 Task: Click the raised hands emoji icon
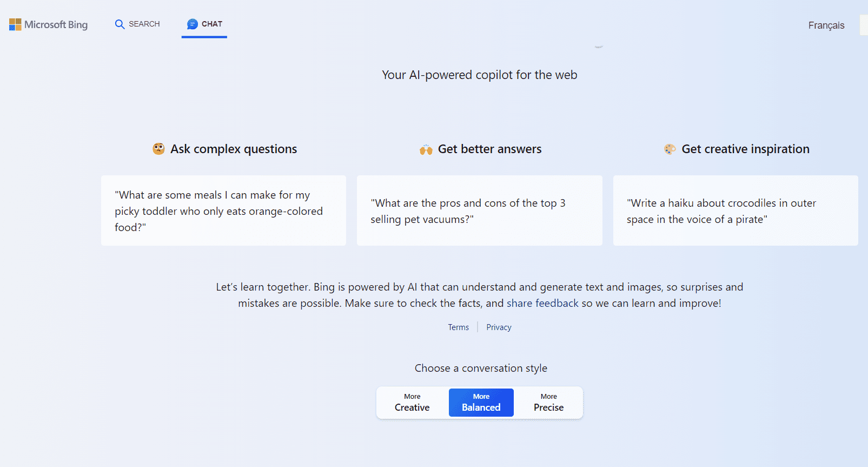[x=426, y=149]
